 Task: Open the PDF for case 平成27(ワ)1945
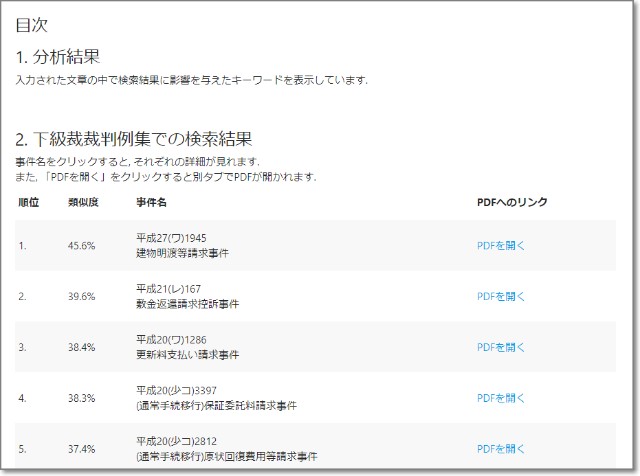click(x=500, y=245)
